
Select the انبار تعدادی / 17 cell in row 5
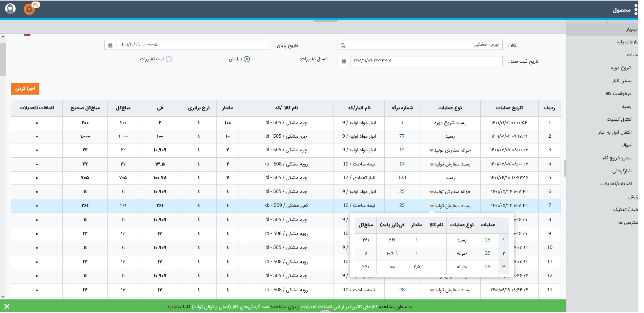(x=359, y=178)
